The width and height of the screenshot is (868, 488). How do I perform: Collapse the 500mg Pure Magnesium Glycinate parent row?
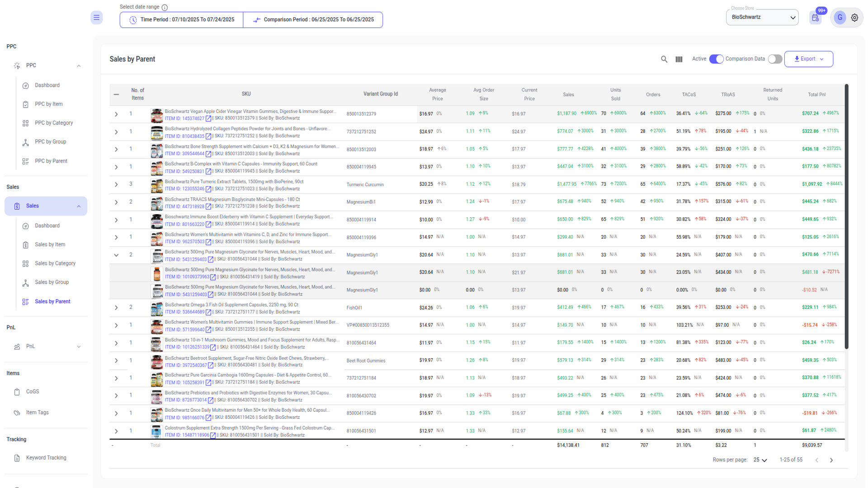[116, 255]
